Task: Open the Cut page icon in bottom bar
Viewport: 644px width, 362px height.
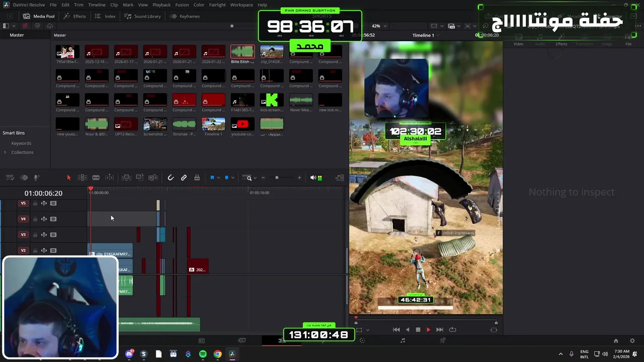Action: [242, 340]
